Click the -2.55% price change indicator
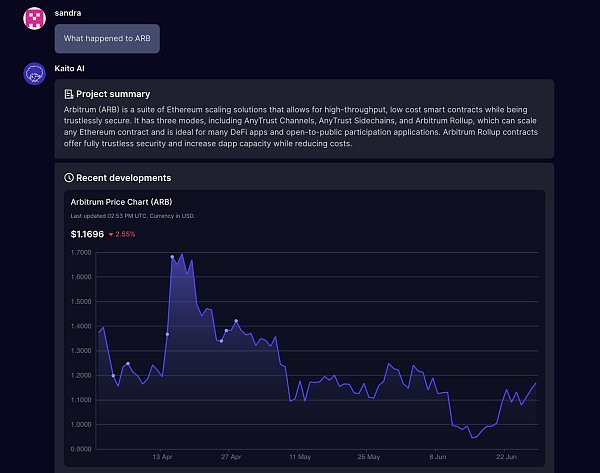This screenshot has height=473, width=600. coord(124,234)
